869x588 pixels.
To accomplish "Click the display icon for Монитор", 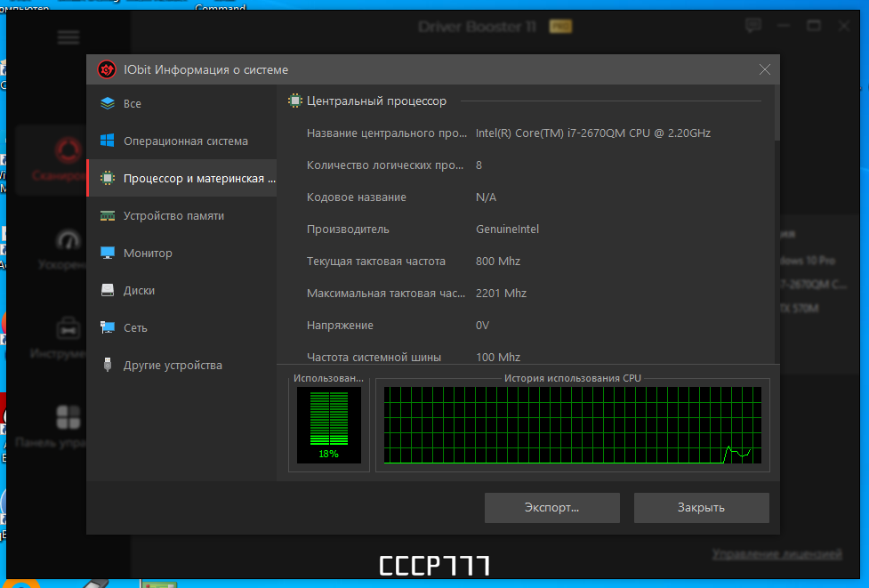I will click(x=108, y=253).
